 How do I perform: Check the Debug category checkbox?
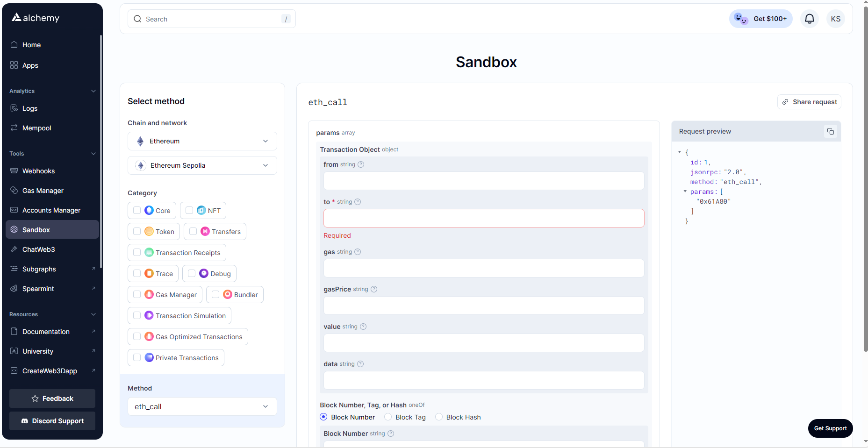pyautogui.click(x=192, y=274)
